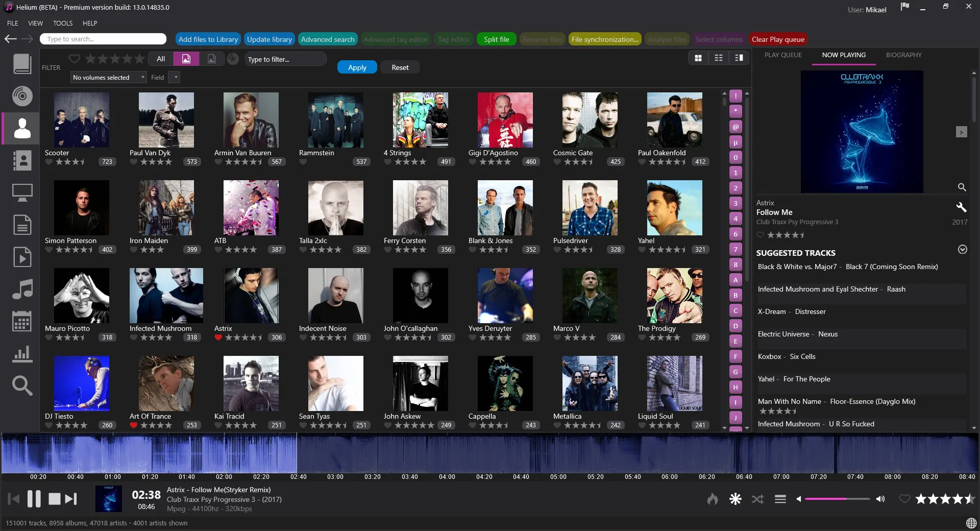Click Clear Play queue
This screenshot has height=531, width=980.
[778, 39]
